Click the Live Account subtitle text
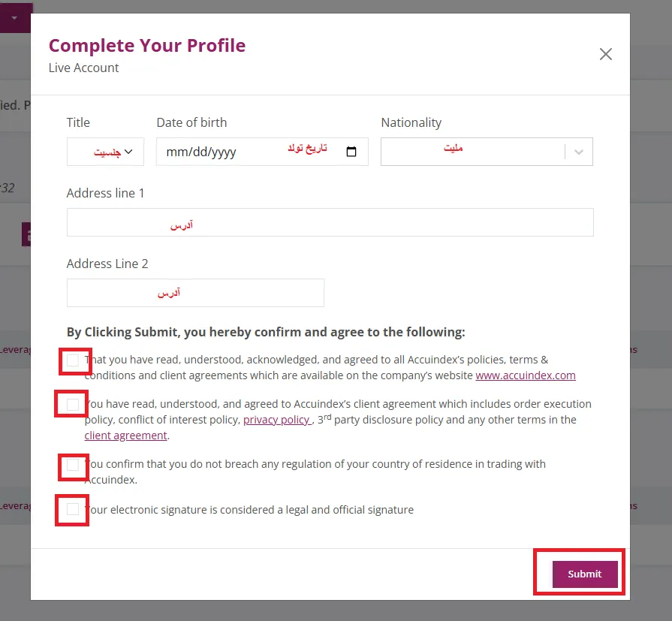The image size is (672, 621). pyautogui.click(x=84, y=68)
